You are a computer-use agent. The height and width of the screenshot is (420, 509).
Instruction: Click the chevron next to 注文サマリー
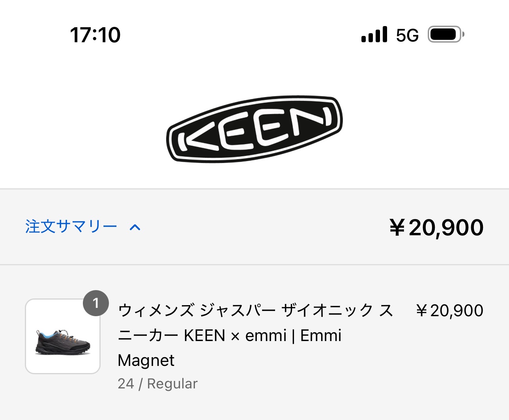(135, 227)
